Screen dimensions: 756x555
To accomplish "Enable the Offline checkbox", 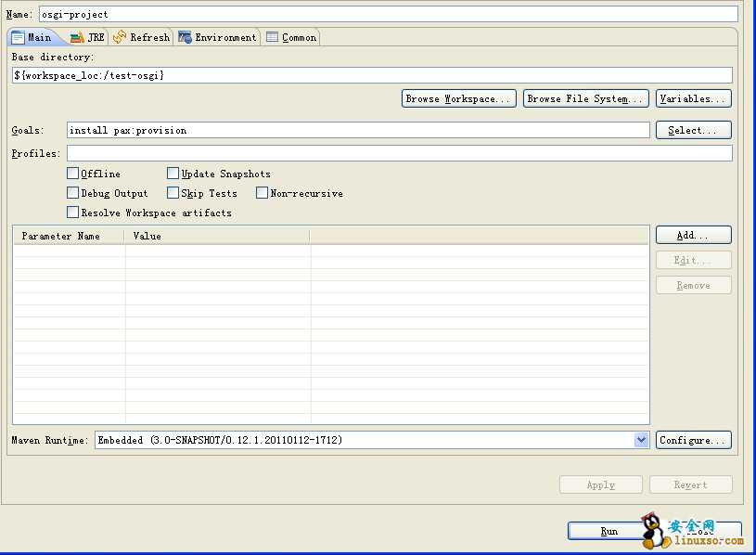I will click(x=73, y=174).
